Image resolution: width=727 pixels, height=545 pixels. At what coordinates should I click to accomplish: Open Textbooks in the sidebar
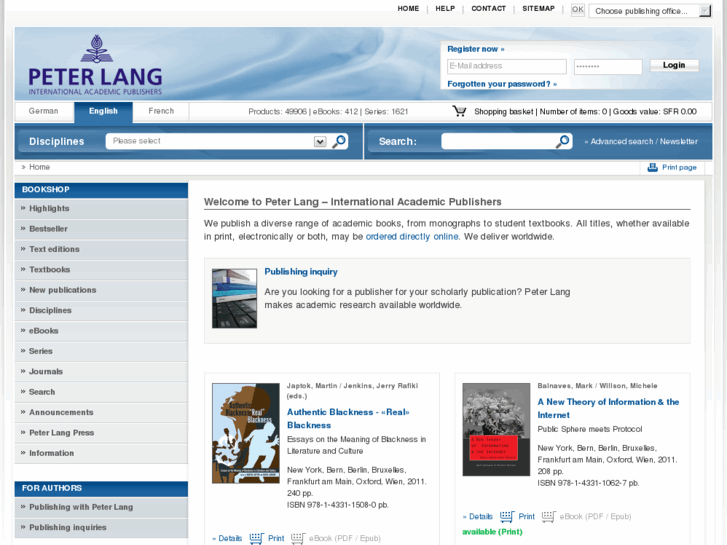[x=101, y=270]
